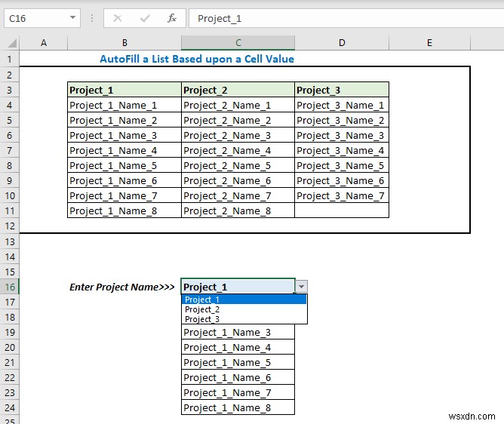The height and width of the screenshot is (424, 504).
Task: Select cell Project_1_Name_3 in row 6
Action: [124, 135]
